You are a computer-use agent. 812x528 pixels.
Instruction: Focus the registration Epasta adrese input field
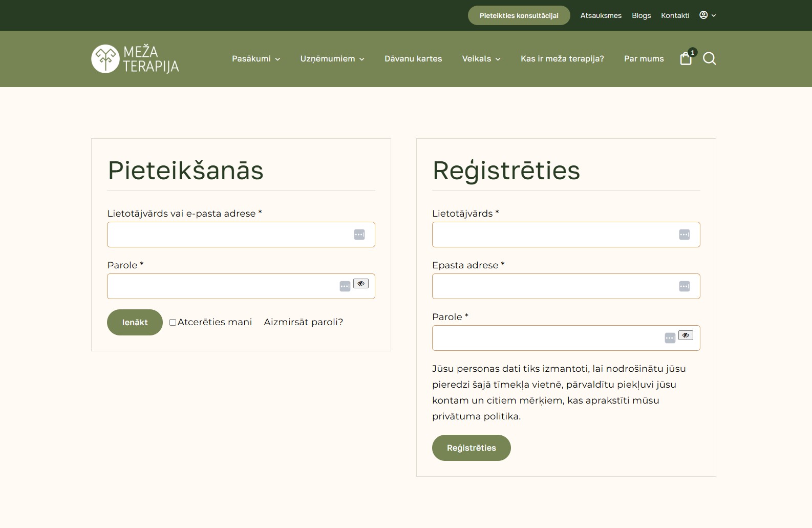click(x=553, y=286)
